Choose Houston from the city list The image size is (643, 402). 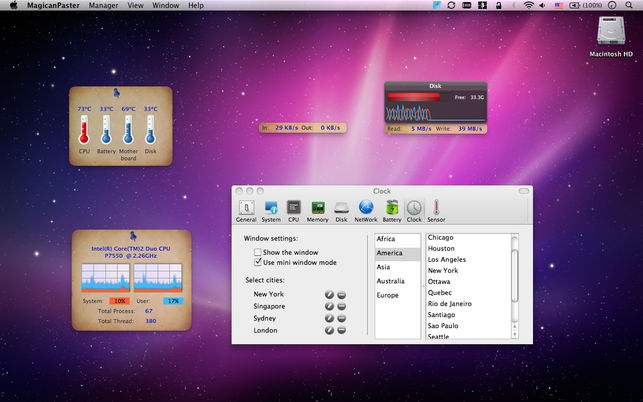[468, 248]
